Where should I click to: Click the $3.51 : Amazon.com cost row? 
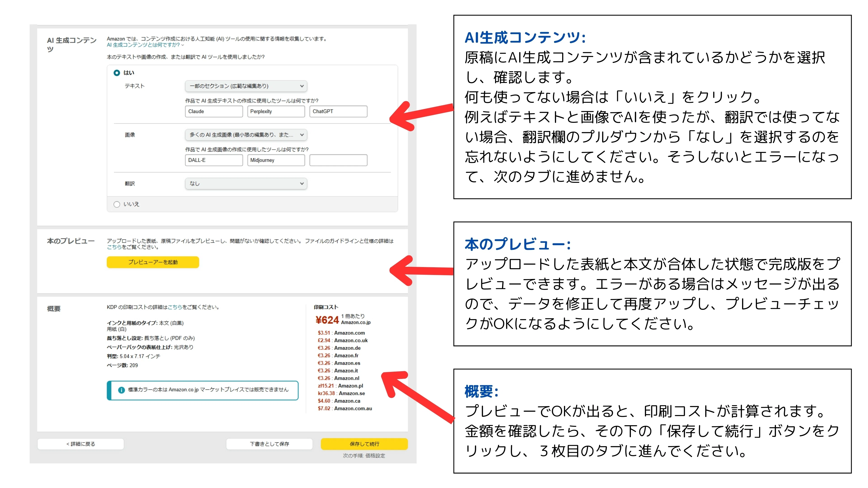(341, 333)
